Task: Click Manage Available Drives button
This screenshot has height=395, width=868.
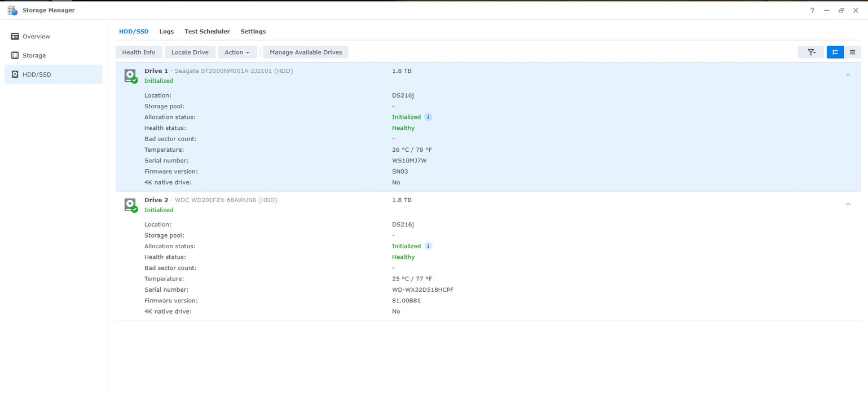Action: (x=306, y=52)
